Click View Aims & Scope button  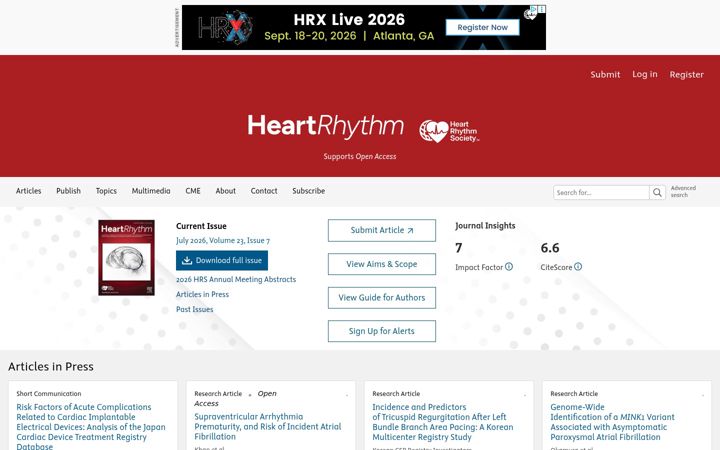pos(382,264)
